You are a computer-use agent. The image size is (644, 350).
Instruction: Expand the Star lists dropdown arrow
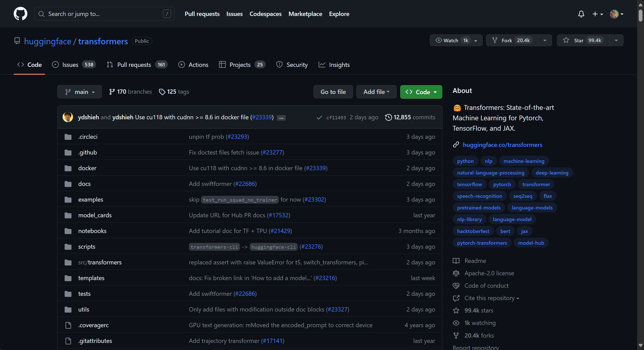click(x=616, y=41)
